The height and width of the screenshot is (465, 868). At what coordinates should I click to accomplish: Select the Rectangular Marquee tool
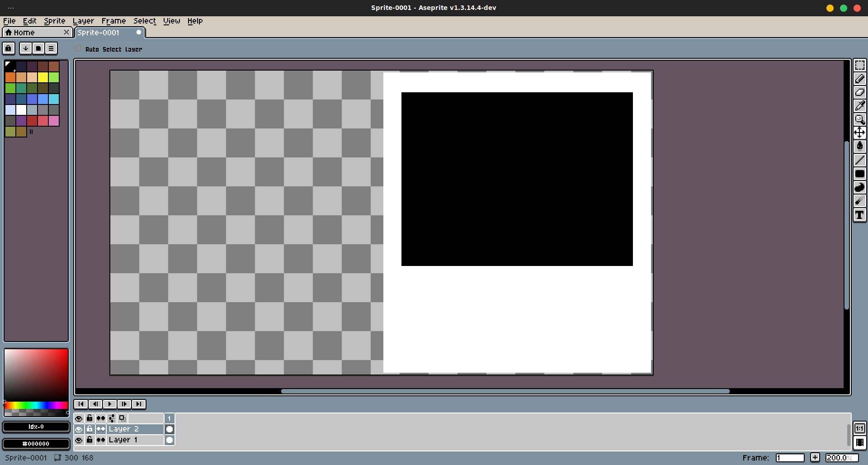click(x=860, y=65)
